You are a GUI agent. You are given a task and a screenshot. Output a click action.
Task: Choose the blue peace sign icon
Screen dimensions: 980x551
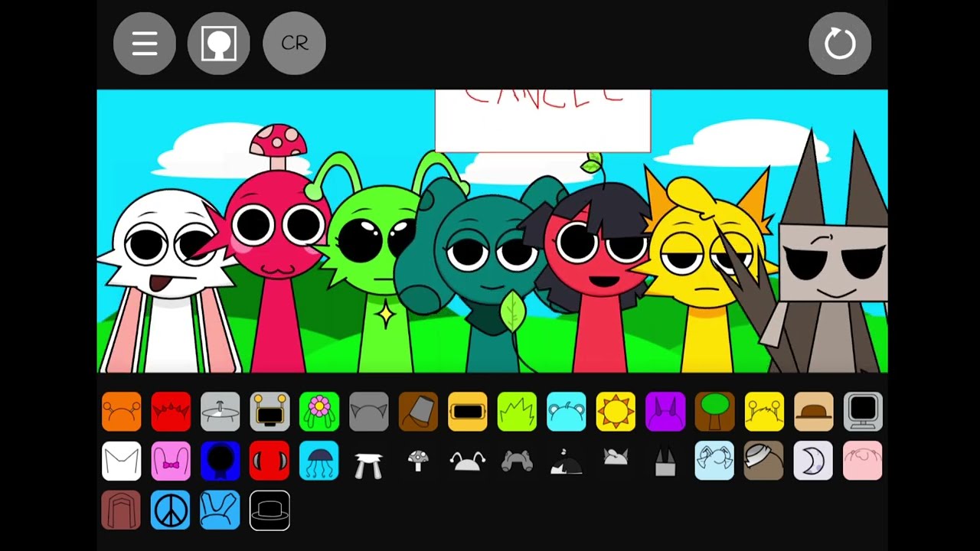click(171, 510)
